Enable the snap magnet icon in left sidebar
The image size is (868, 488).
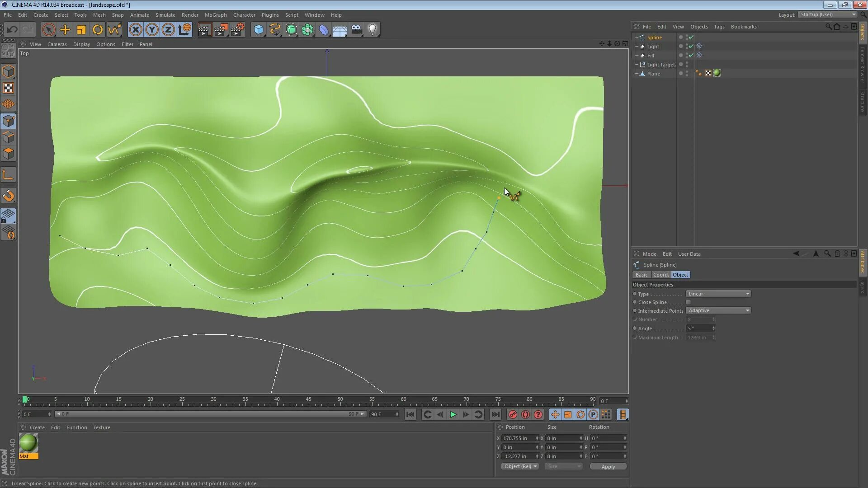(8, 196)
